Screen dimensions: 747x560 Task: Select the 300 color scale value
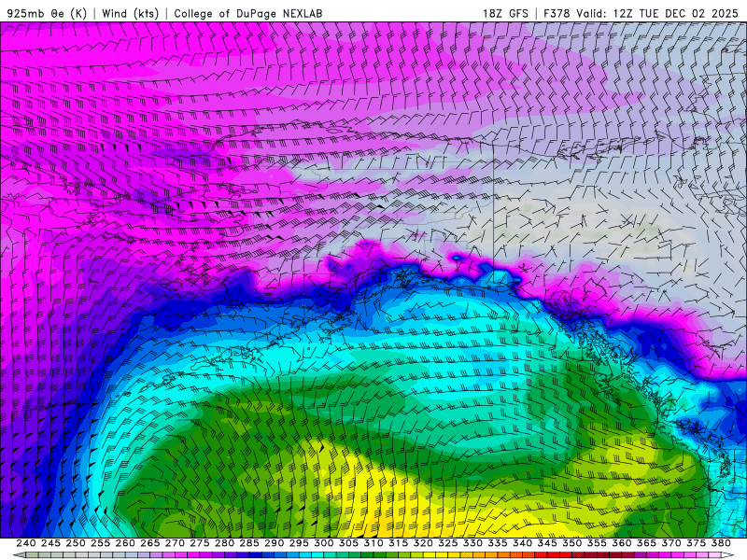pyautogui.click(x=323, y=543)
